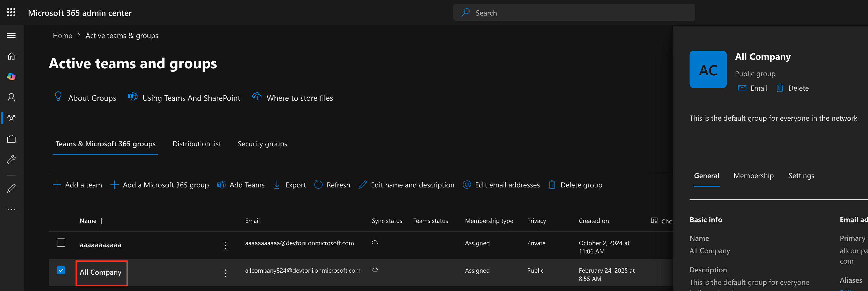Open Users from the sidebar person icon

pyautogui.click(x=11, y=97)
